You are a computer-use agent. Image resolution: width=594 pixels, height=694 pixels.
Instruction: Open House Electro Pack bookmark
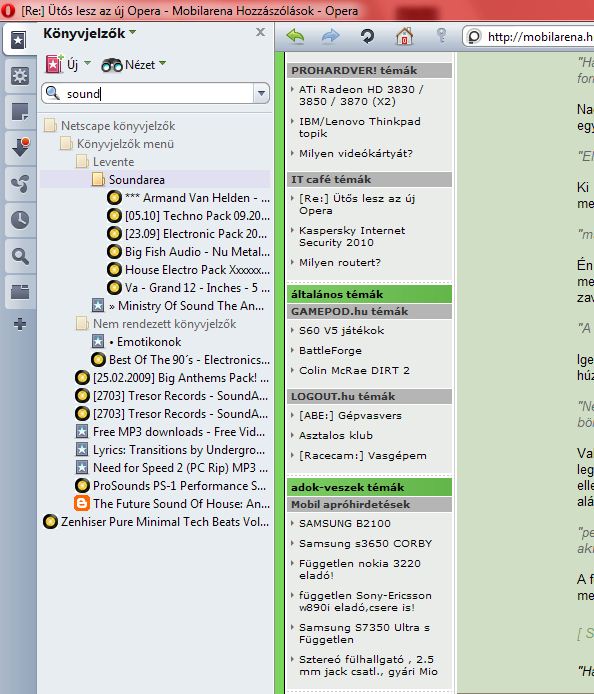point(189,270)
